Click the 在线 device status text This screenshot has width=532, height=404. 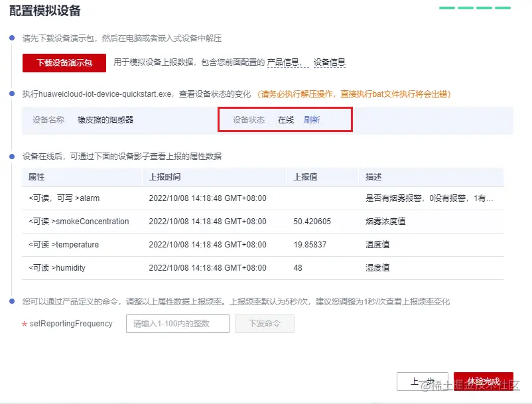(286, 120)
